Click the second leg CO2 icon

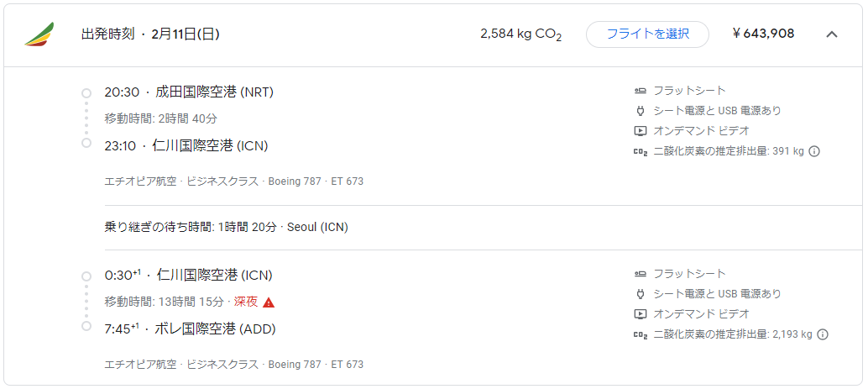(641, 334)
